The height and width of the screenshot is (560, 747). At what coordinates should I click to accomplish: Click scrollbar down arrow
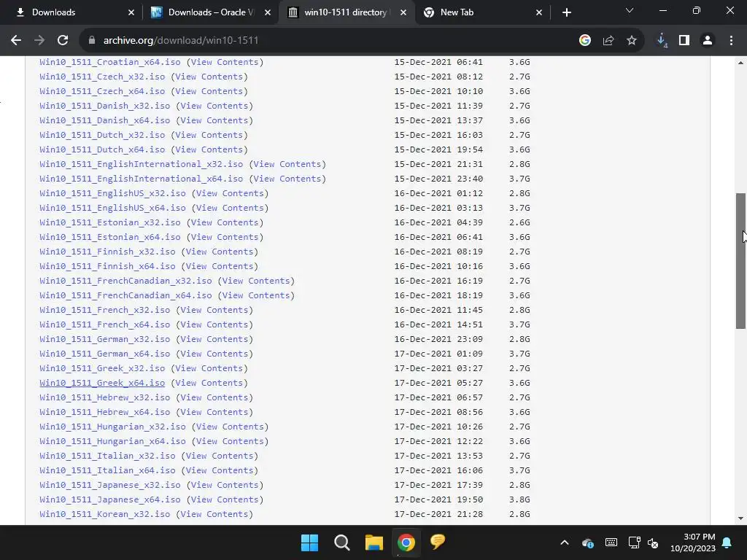740,518
